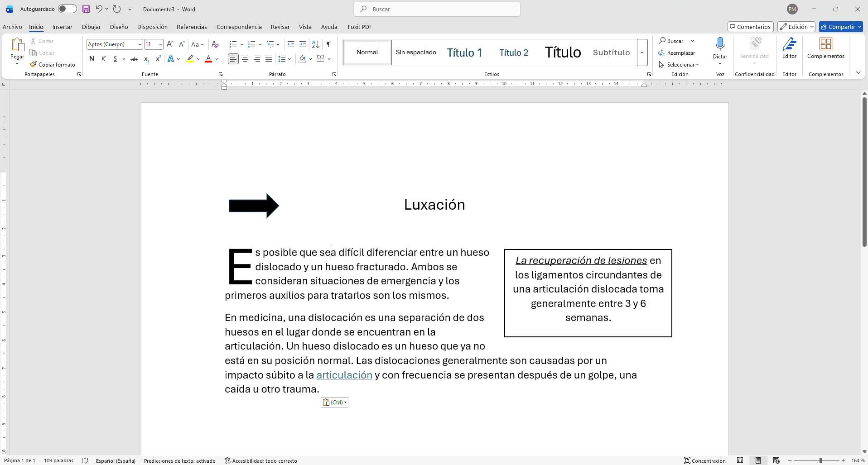
Task: Increase font size with the larger A icon
Action: [170, 44]
